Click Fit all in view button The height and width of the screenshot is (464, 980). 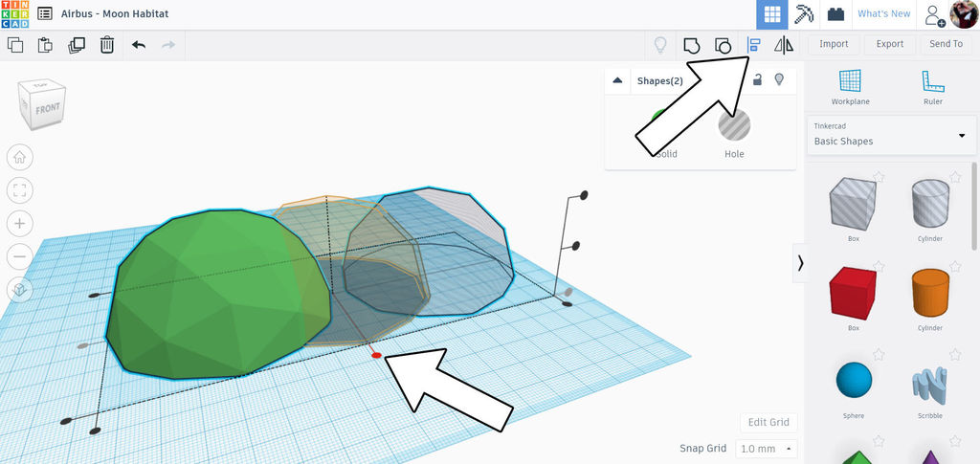pos(19,190)
